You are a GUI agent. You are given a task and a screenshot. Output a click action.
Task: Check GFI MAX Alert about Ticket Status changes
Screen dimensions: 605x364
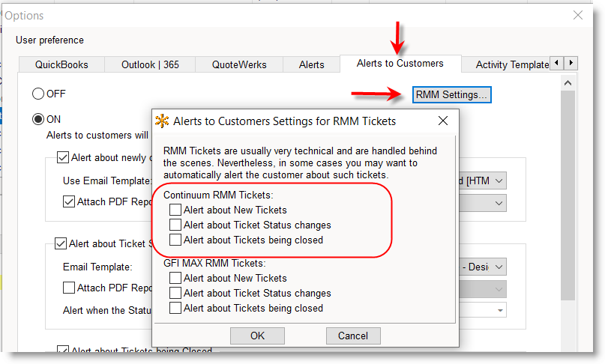175,293
